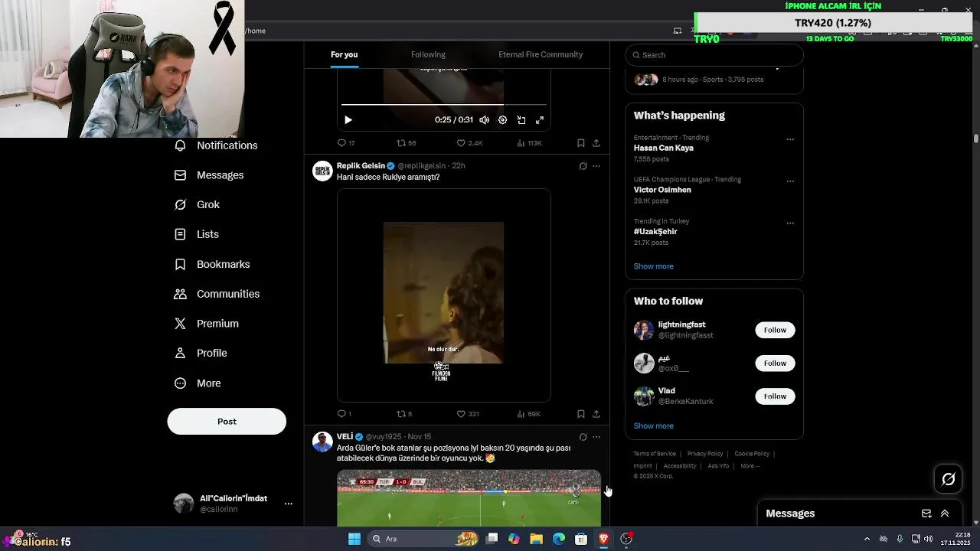
Task: Expand footer More options
Action: [x=750, y=466]
